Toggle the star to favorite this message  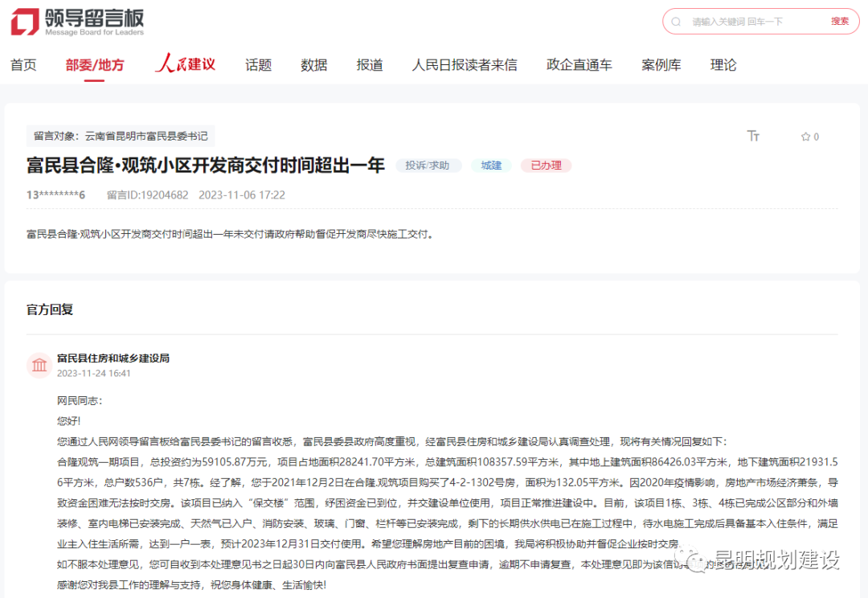(x=804, y=137)
